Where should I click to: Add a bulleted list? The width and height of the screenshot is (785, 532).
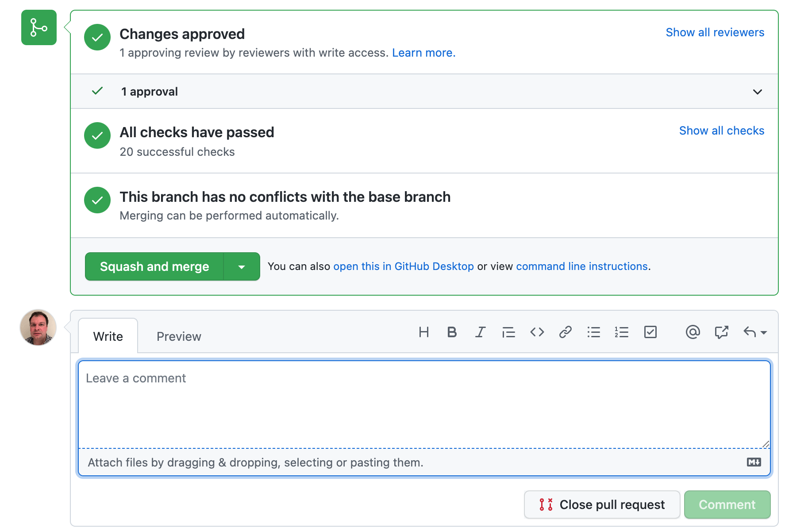click(593, 332)
